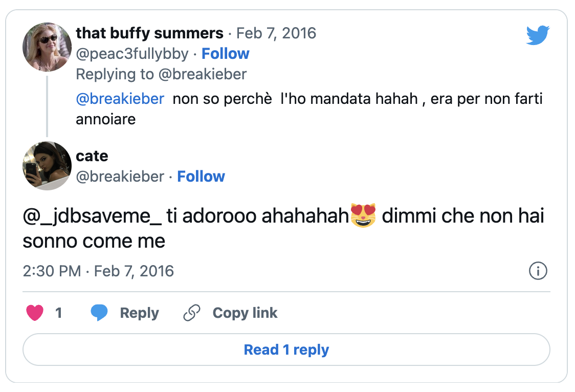Screen dimensions: 575x392
Task: Open cate's profile avatar
Action: (47, 166)
